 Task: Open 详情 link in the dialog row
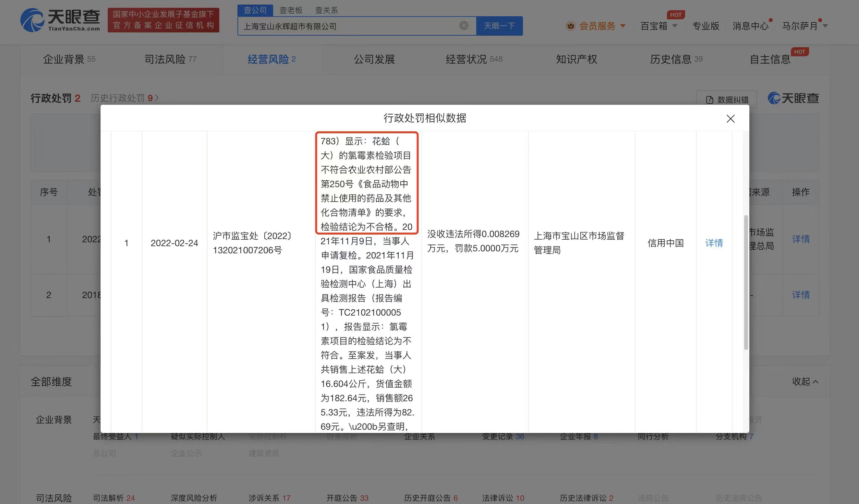point(714,243)
